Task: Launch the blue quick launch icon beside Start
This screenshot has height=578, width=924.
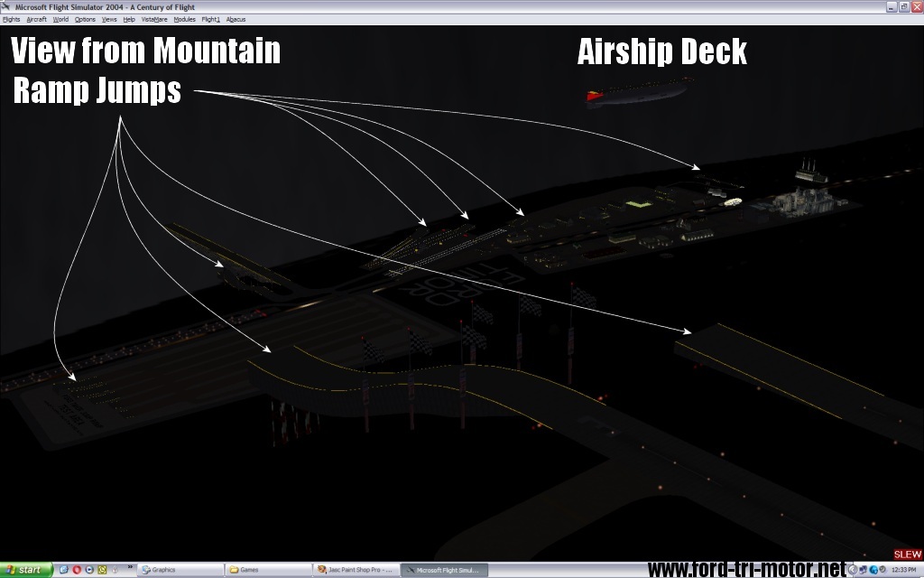Action: tap(64, 570)
